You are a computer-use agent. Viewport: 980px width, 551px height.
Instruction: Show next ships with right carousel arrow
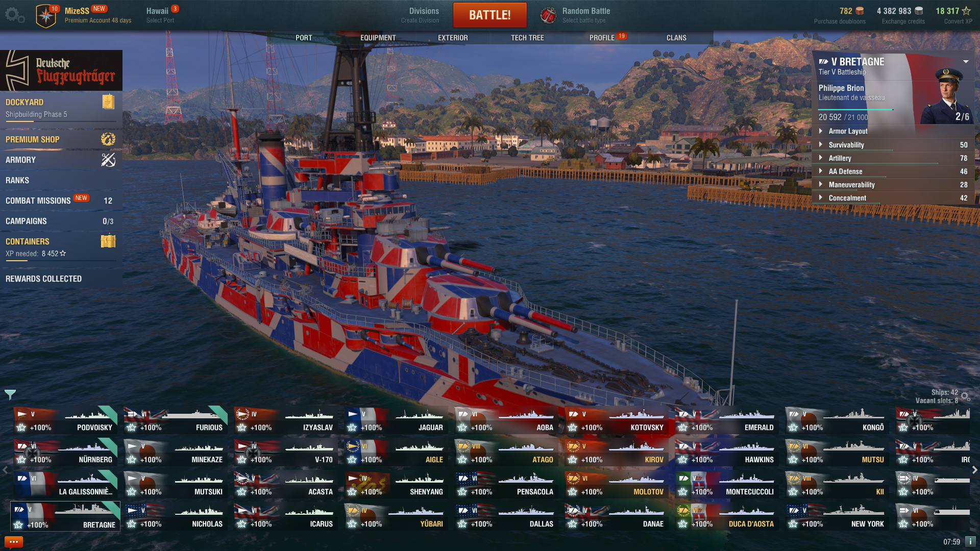coord(974,470)
